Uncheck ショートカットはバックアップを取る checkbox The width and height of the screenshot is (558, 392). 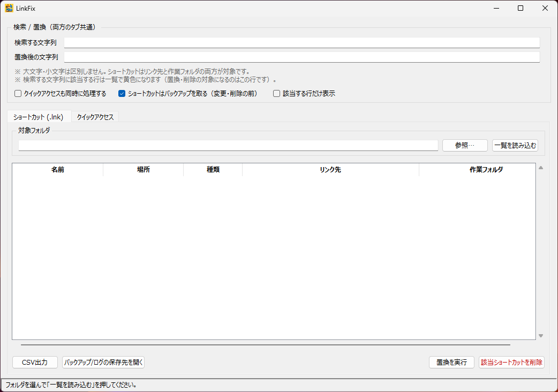tap(122, 94)
